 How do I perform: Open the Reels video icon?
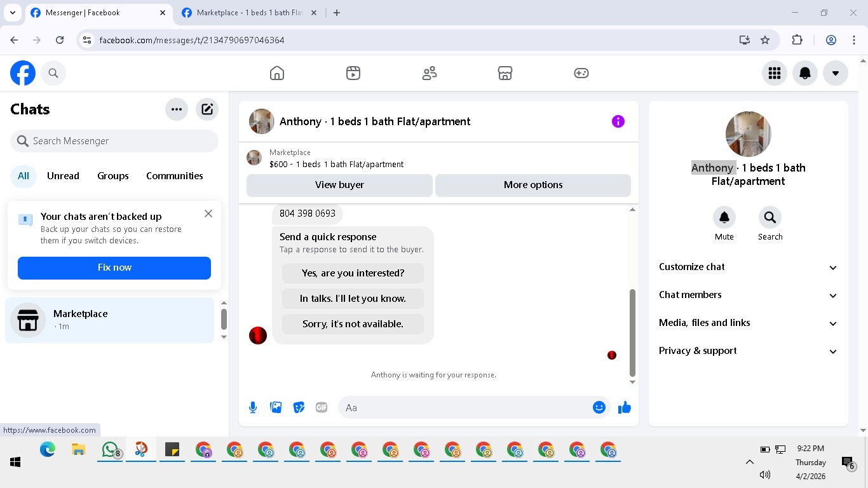353,73
